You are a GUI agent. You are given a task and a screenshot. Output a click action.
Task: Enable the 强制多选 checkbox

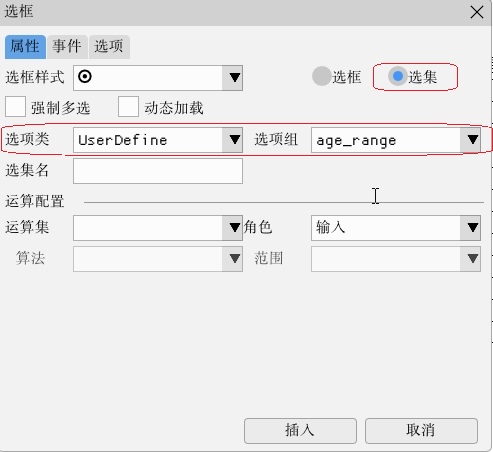point(15,107)
